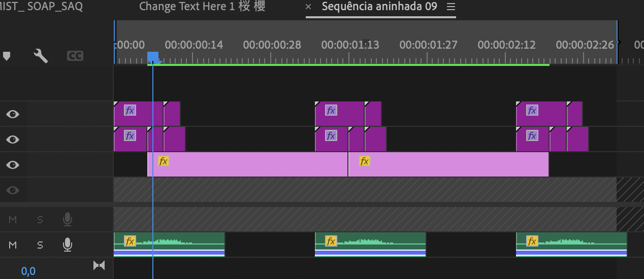Close the Sequência aninhada 09 tab
The height and width of the screenshot is (279, 644).
pos(308,7)
